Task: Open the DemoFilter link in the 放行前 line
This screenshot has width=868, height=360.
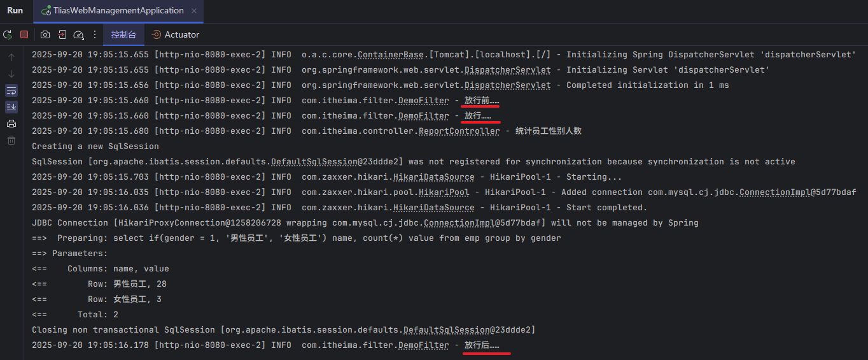Action: click(423, 101)
